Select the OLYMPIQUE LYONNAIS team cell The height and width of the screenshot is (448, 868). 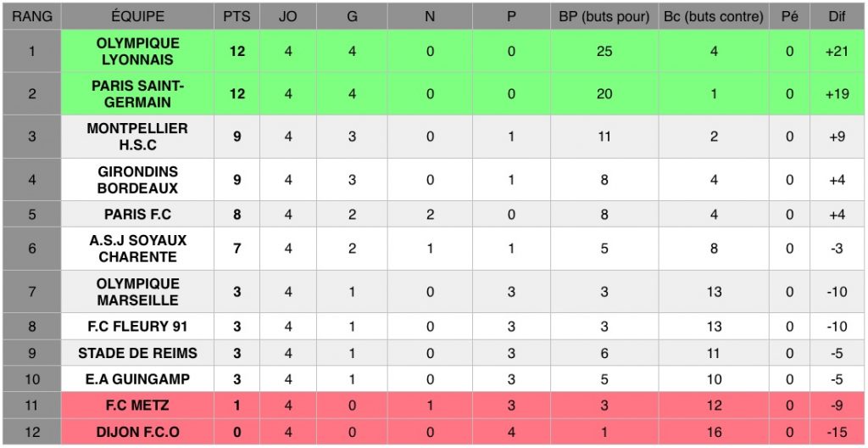(x=137, y=51)
